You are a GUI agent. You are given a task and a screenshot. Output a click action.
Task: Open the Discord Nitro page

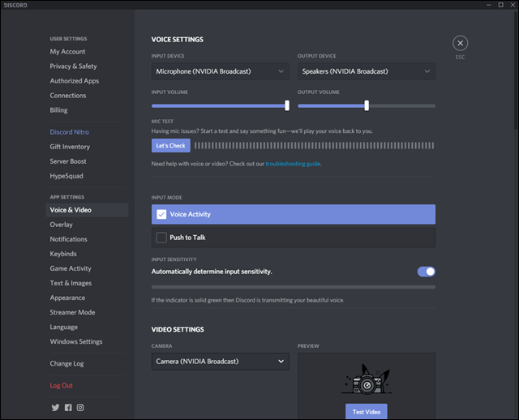pyautogui.click(x=69, y=132)
